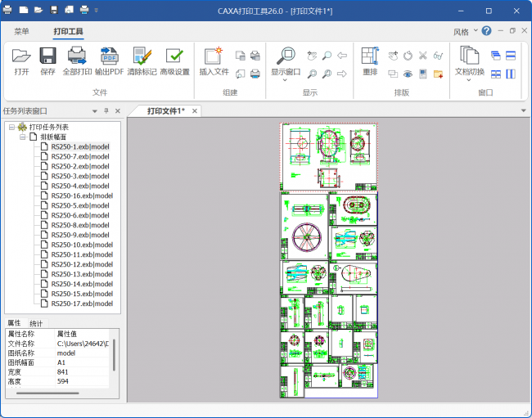Image resolution: width=532 pixels, height=418 pixels.
Task: Click the tile vertically icon in 窗口 group
Action: [x=511, y=74]
